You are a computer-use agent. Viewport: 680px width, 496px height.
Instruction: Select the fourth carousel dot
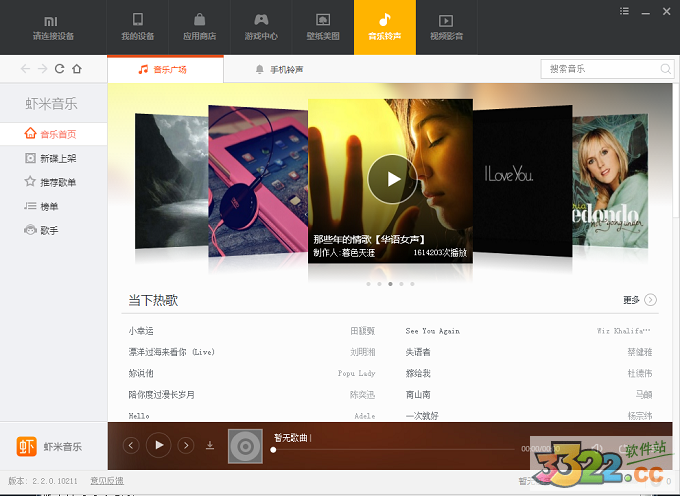click(x=402, y=284)
